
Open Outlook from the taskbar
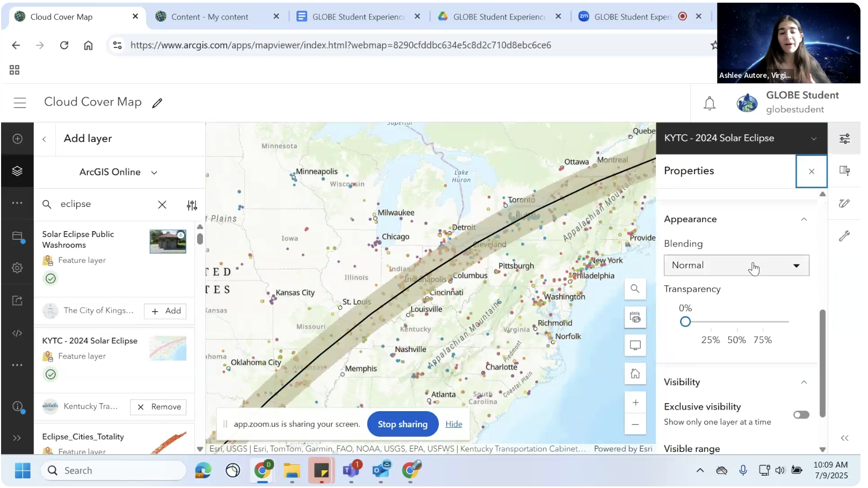click(382, 471)
